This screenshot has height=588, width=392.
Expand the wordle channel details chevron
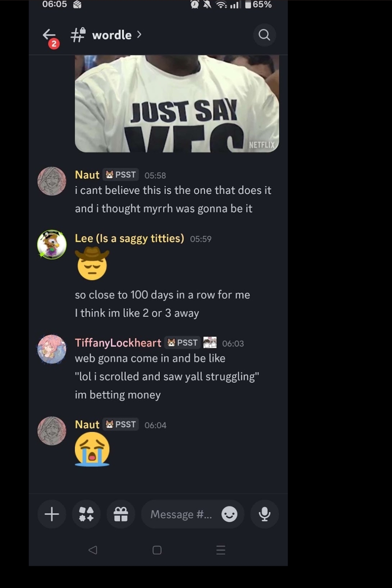[139, 34]
